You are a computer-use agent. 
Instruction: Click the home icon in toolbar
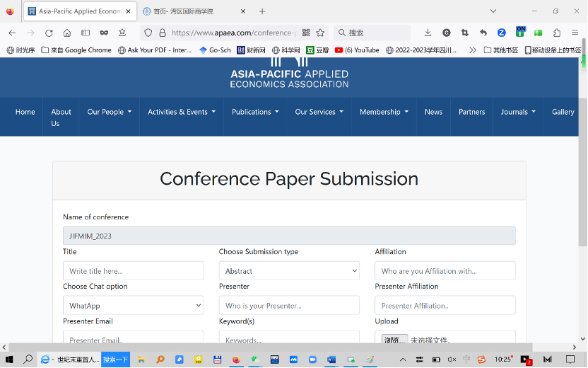click(x=67, y=33)
